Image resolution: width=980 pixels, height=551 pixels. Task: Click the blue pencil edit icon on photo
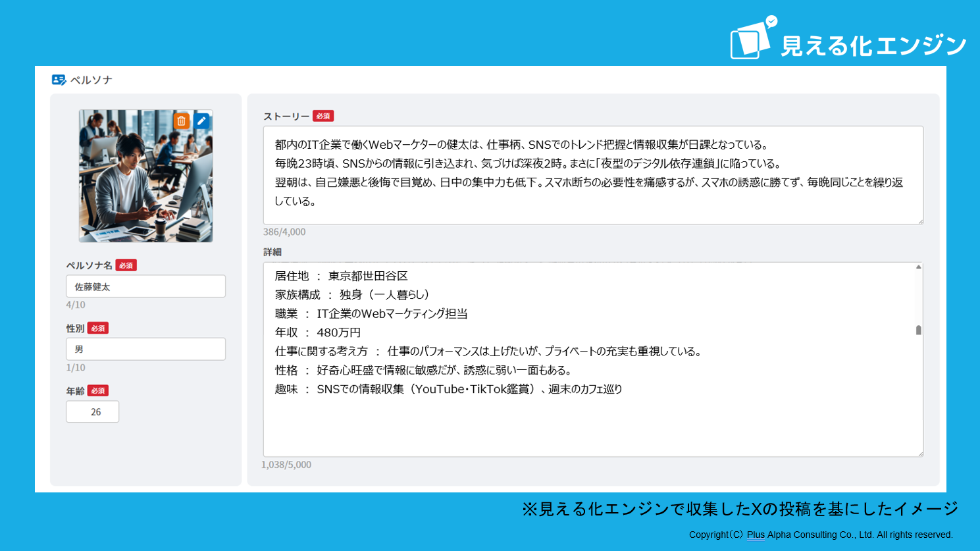(x=201, y=121)
